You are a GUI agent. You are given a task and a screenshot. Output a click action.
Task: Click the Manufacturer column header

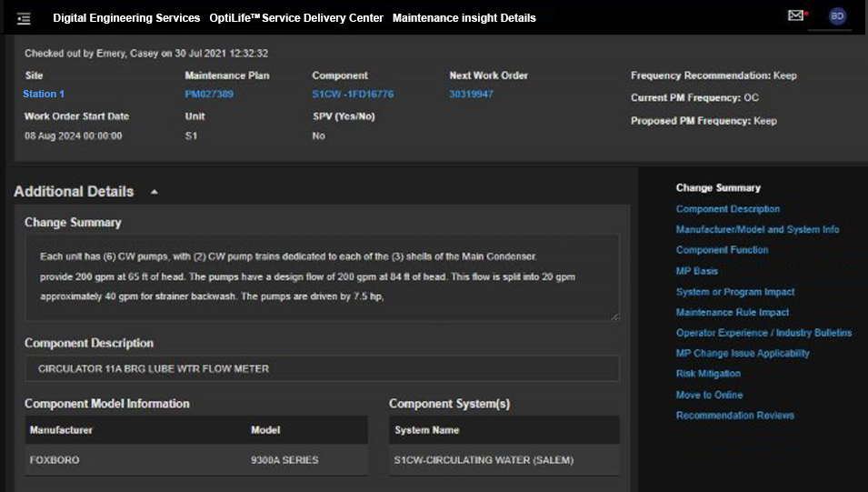pyautogui.click(x=61, y=430)
